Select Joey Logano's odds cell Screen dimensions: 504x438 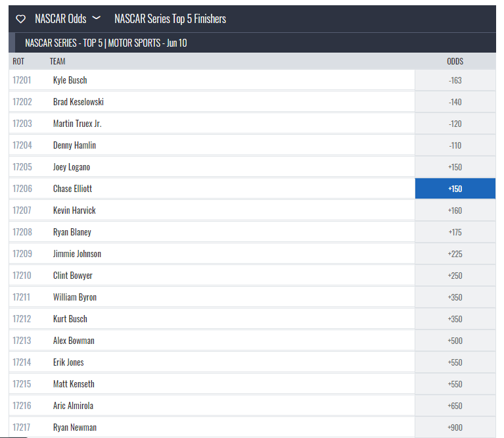(455, 167)
